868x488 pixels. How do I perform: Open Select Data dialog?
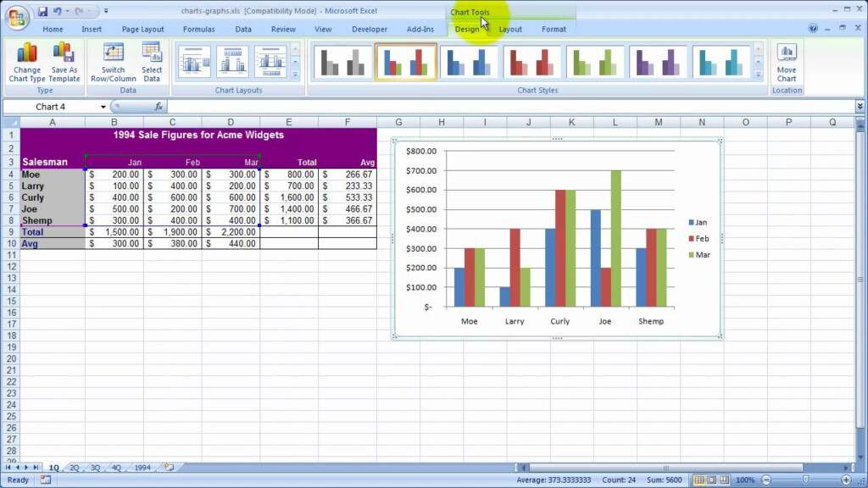(152, 63)
